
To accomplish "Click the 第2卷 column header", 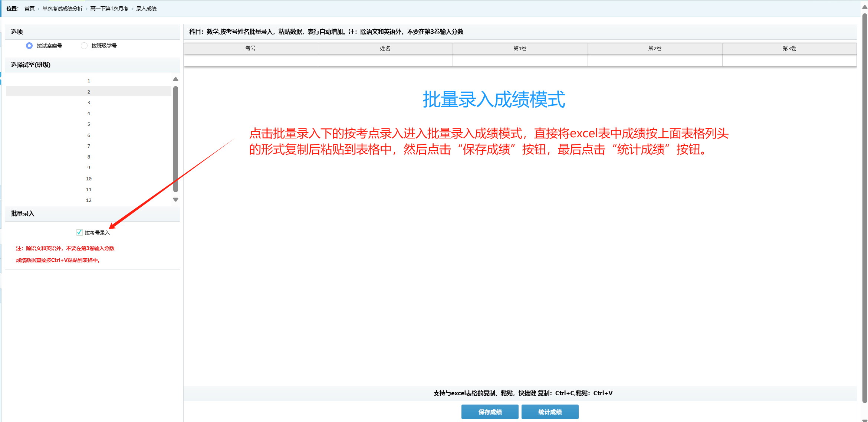I will click(x=655, y=48).
